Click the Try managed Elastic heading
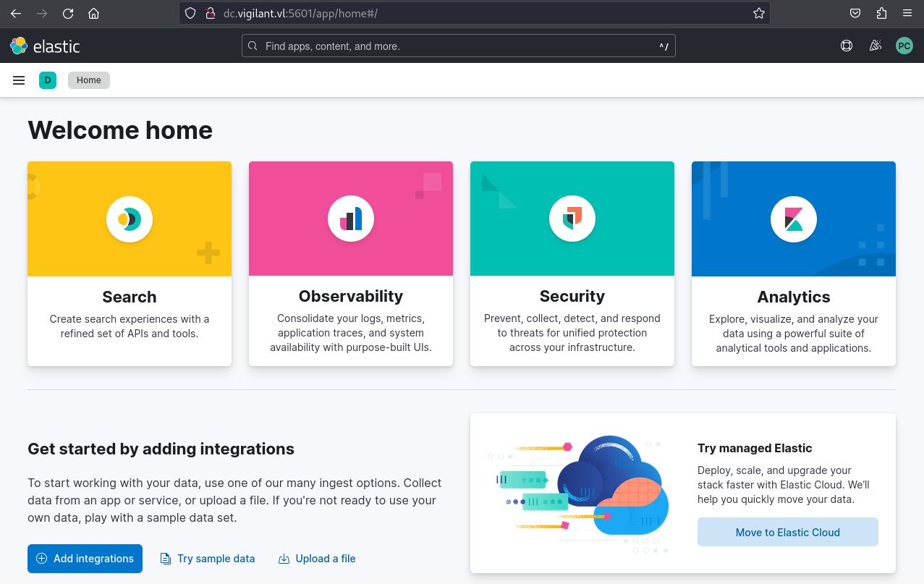 pos(755,448)
